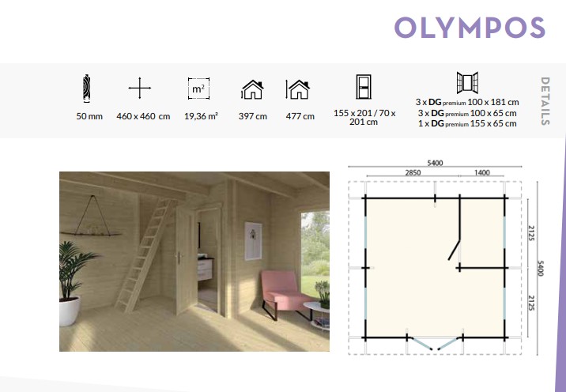
Task: Click the lower 2125 dimension on floor plan
Action: coord(531,303)
